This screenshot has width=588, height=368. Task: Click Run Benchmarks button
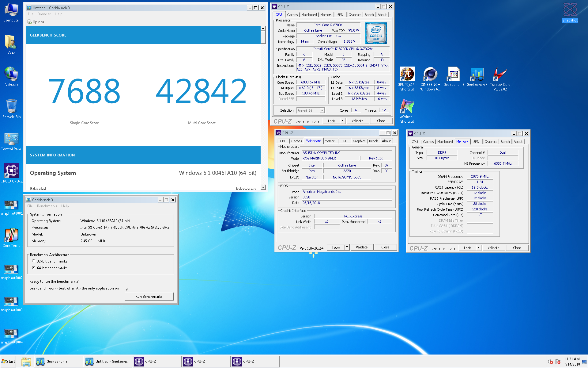coord(149,297)
